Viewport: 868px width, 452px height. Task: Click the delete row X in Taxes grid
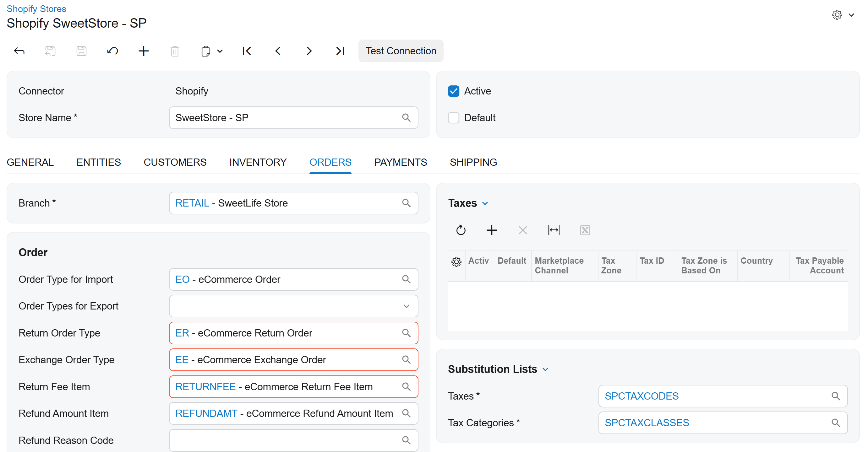click(523, 230)
